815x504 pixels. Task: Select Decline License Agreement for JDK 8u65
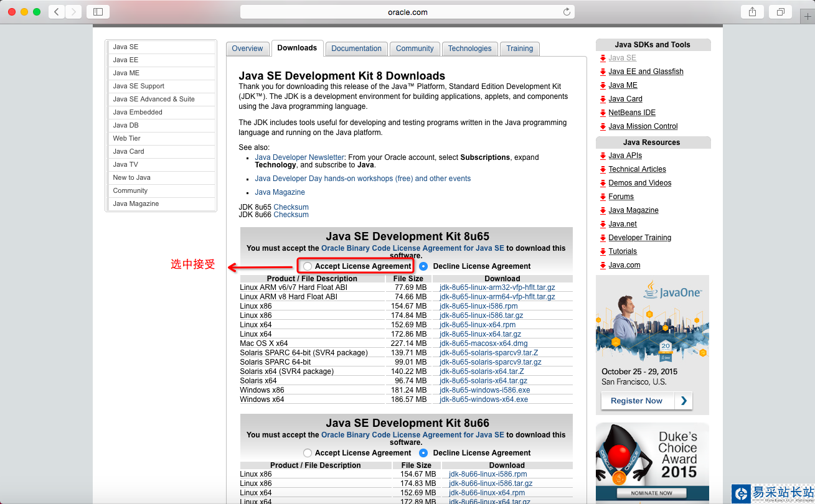423,266
